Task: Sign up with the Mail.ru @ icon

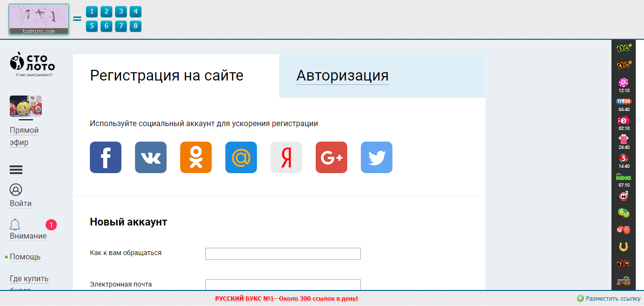Action: point(241,157)
